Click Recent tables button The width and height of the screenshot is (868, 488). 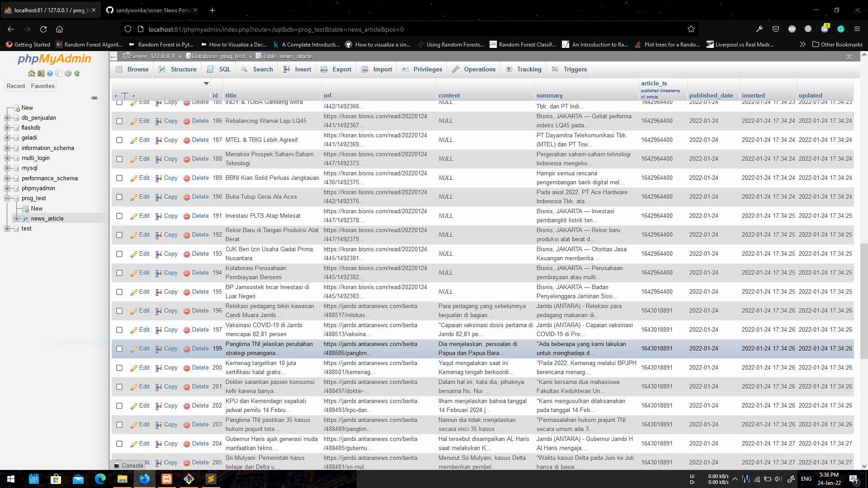tap(16, 86)
